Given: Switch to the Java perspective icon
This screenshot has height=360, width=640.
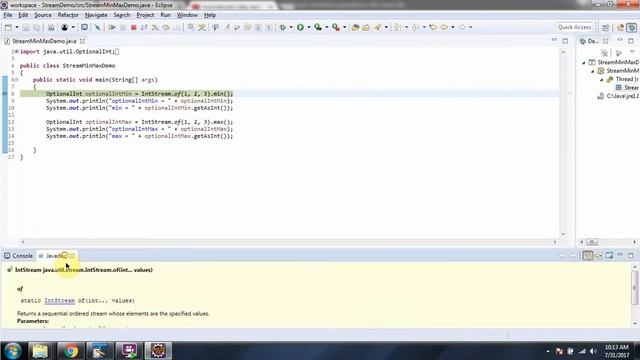Looking at the screenshot, I should 620,27.
